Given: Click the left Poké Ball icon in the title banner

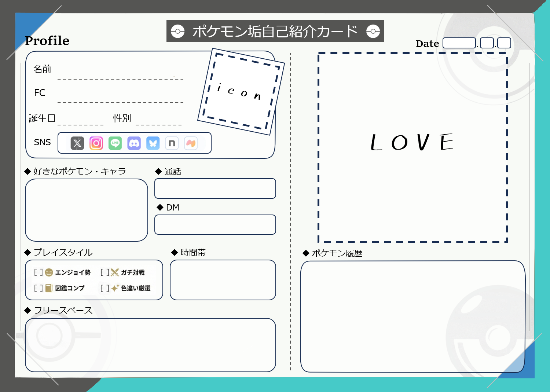Looking at the screenshot, I should (x=179, y=31).
